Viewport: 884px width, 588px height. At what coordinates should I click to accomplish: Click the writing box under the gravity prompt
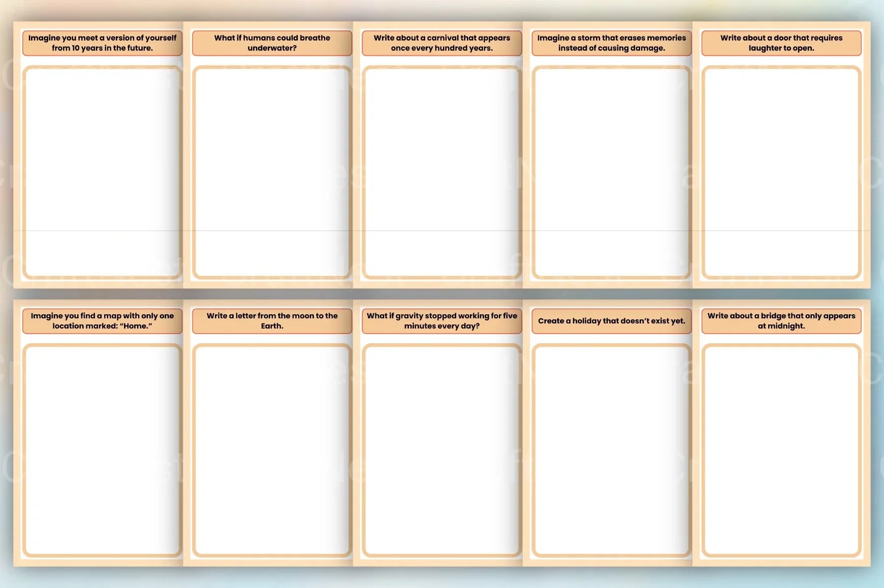[x=441, y=450]
